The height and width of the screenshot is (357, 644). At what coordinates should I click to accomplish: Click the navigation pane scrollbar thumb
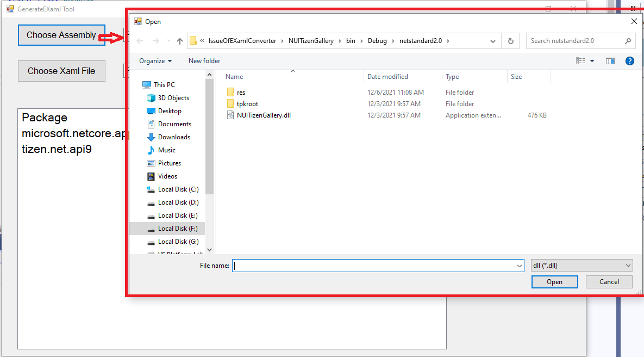click(209, 137)
